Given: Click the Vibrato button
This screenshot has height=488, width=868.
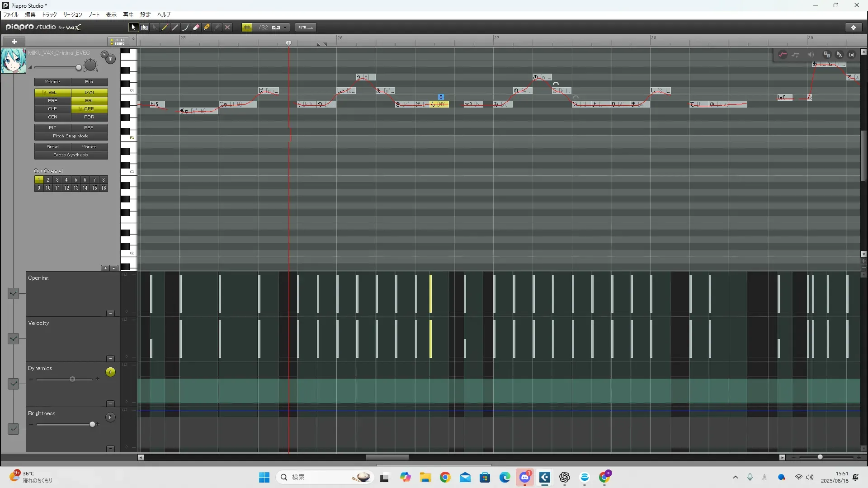Looking at the screenshot, I should point(89,147).
